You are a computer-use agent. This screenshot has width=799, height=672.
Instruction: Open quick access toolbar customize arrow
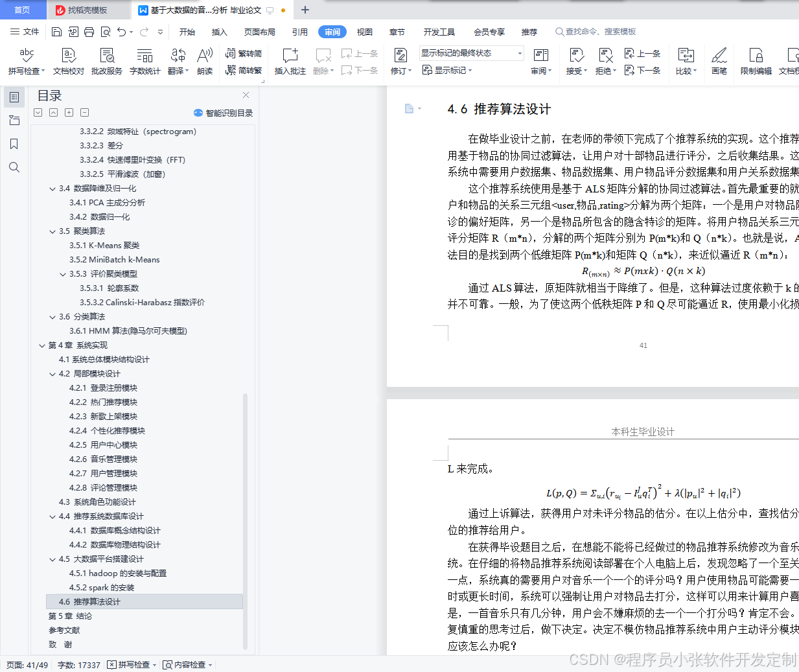click(160, 32)
